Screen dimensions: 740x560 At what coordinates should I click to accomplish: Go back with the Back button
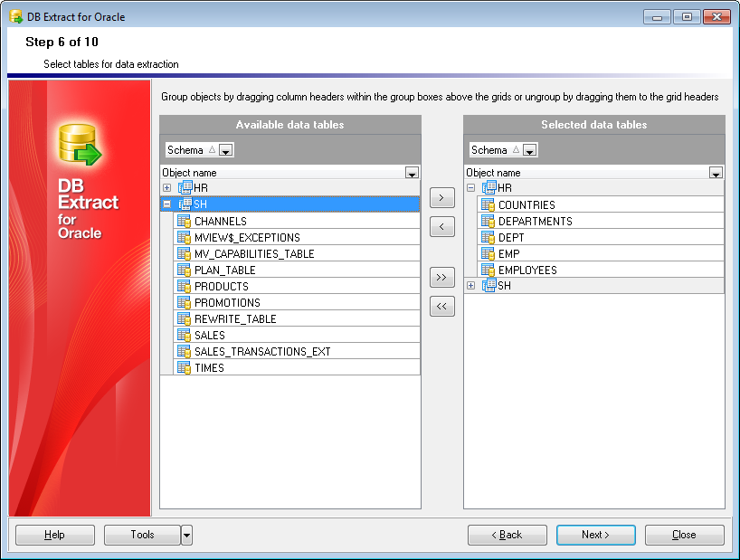(x=508, y=535)
